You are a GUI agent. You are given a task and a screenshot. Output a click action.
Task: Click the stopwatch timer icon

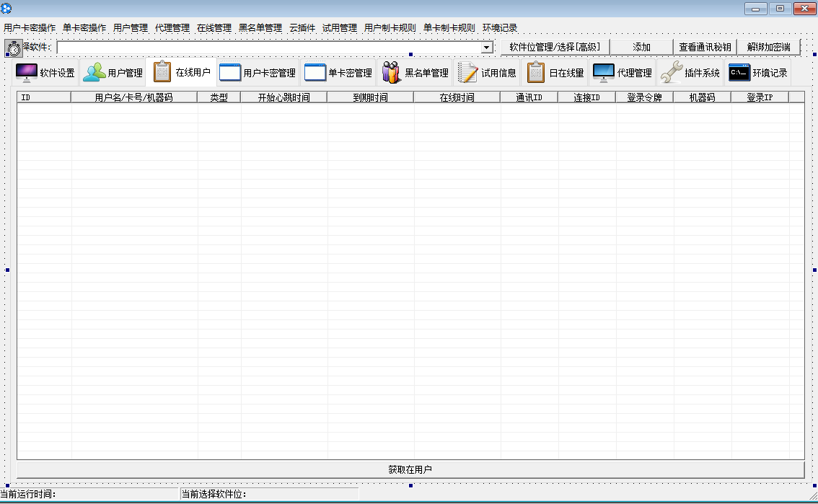tap(14, 48)
